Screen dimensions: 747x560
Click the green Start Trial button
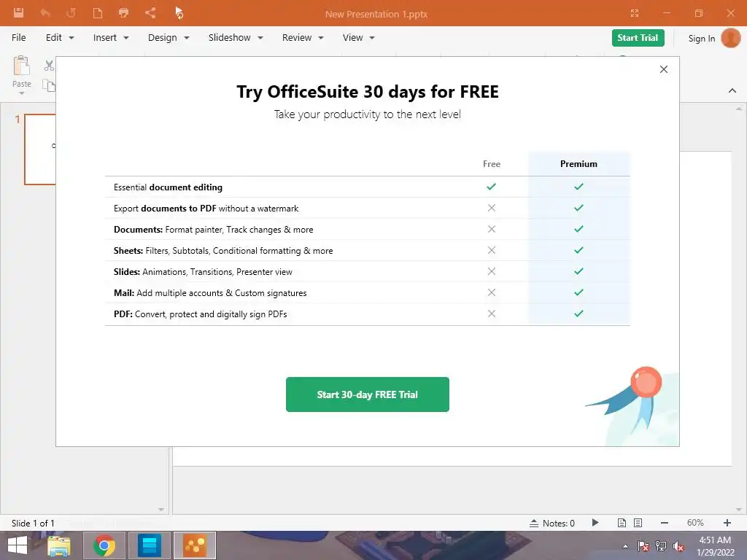click(638, 38)
